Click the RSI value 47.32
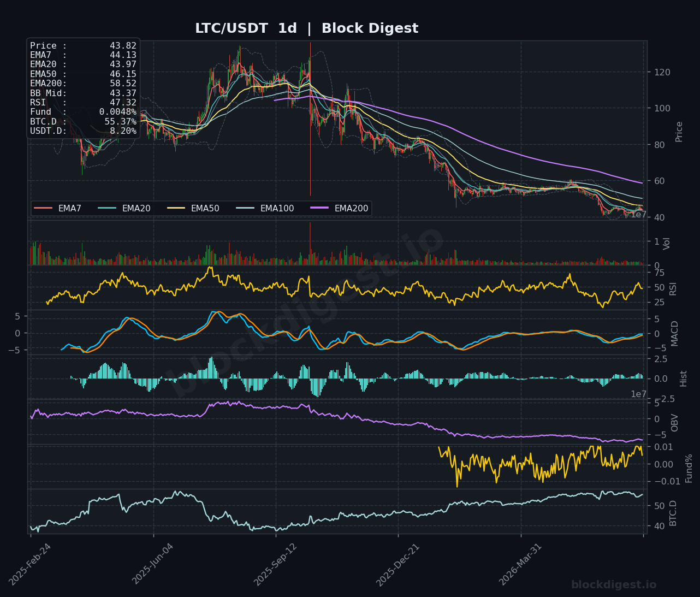The image size is (700, 597). pyautogui.click(x=123, y=103)
